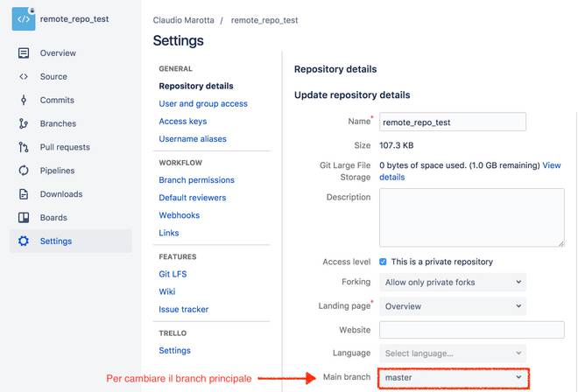The image size is (578, 392).
Task: Click the Source code brackets icon
Action: click(24, 77)
